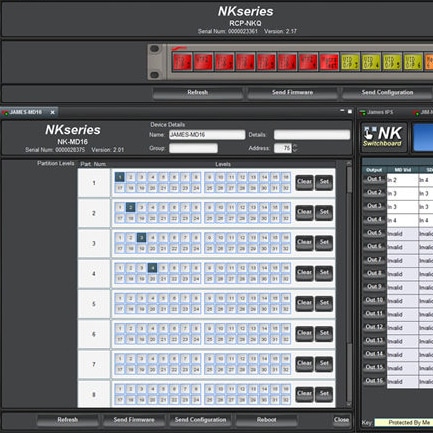The width and height of the screenshot is (433, 433).
Task: Click the Details input field
Action: (x=312, y=135)
